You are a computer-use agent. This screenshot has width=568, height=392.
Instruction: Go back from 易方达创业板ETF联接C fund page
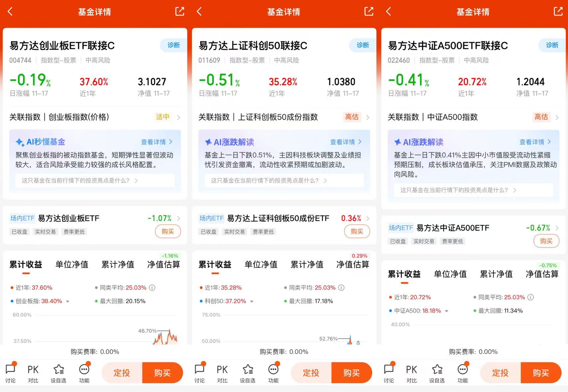click(x=10, y=12)
